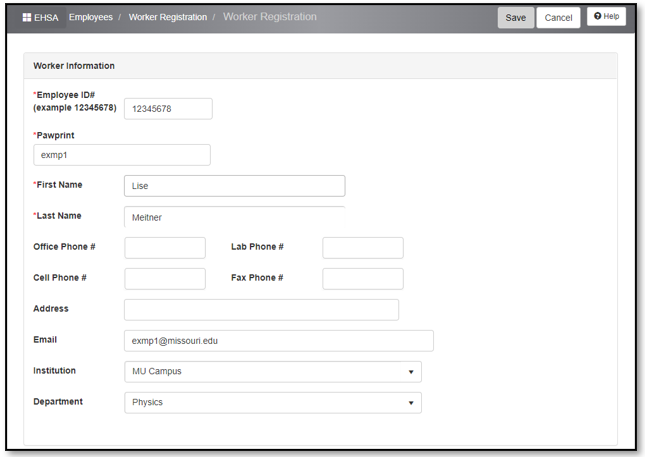Click the Email field
The image size is (645, 457).
[279, 341]
